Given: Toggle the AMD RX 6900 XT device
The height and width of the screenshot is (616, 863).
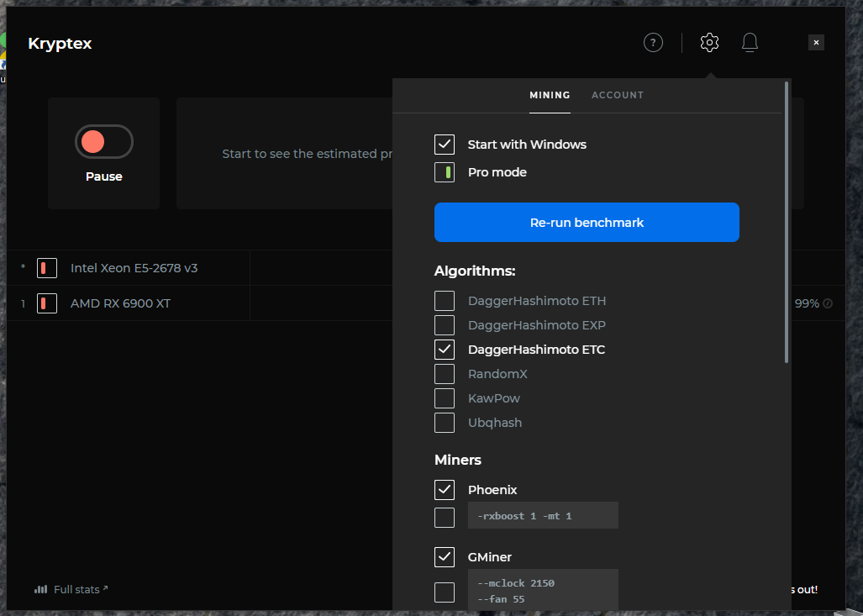Looking at the screenshot, I should click(47, 303).
